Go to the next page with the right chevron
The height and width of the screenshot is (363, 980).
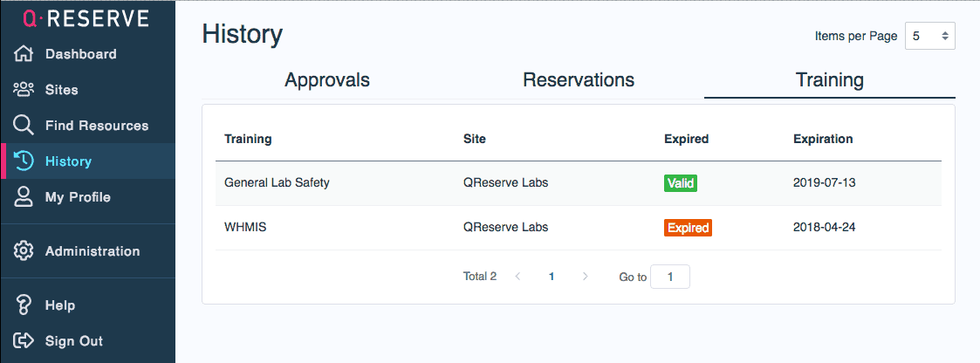coord(585,277)
